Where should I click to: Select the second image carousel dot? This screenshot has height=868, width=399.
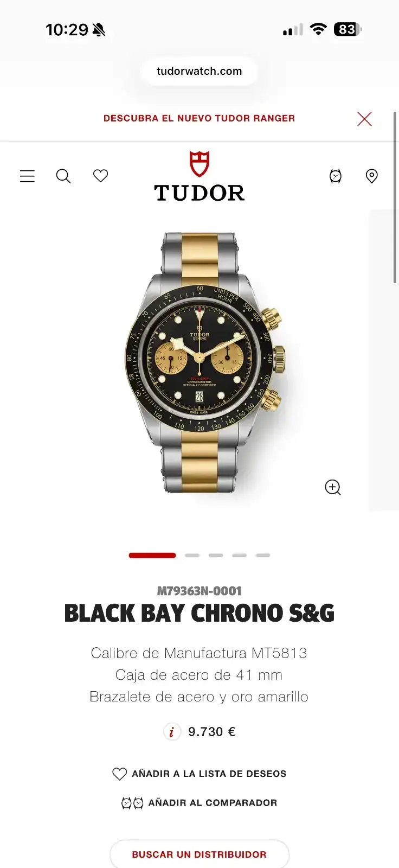pyautogui.click(x=192, y=556)
